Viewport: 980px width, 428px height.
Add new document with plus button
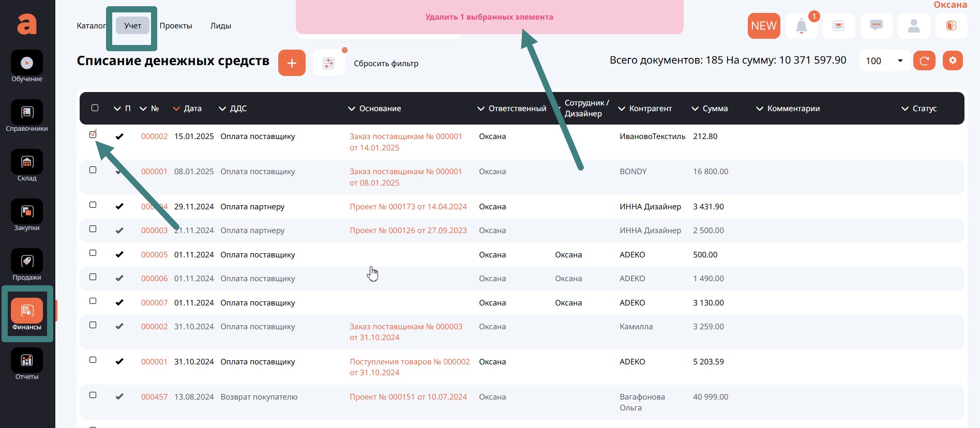(292, 63)
